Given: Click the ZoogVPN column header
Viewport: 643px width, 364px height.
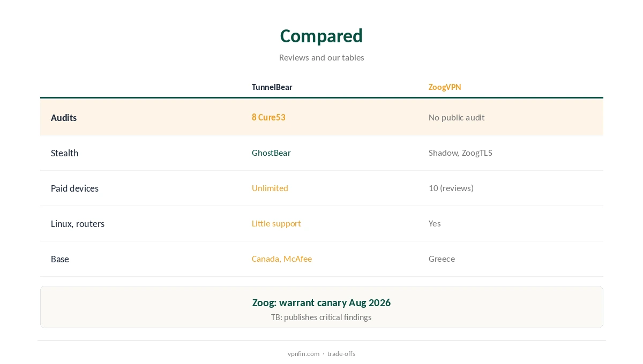Looking at the screenshot, I should [x=445, y=87].
